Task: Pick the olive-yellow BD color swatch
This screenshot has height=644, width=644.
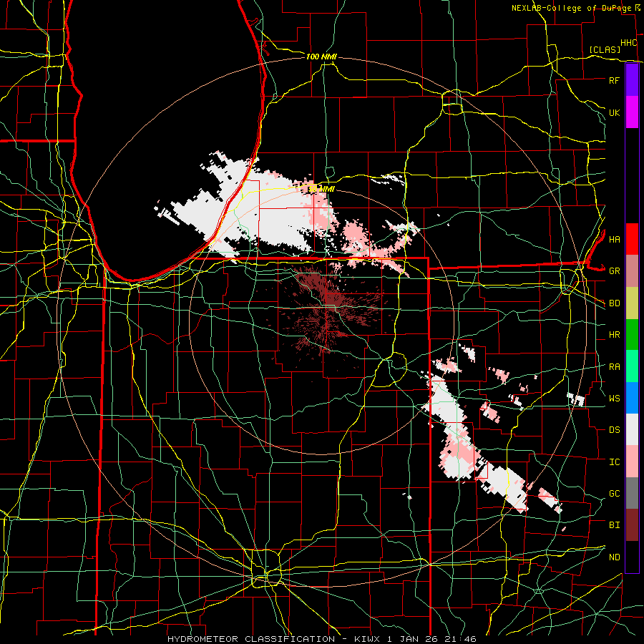Action: pos(632,303)
